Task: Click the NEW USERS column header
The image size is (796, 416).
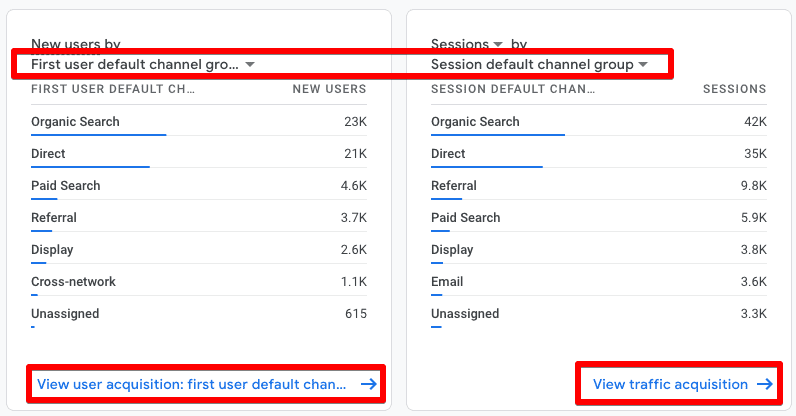Action: point(329,89)
